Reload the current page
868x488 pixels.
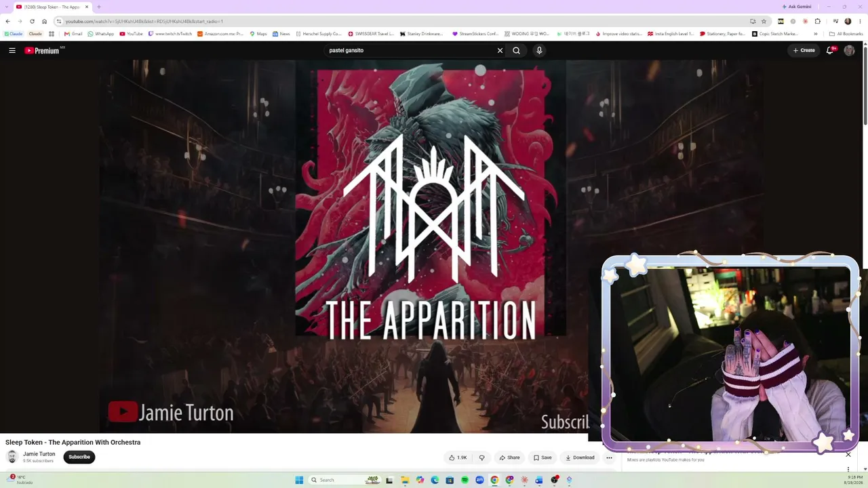point(32,21)
